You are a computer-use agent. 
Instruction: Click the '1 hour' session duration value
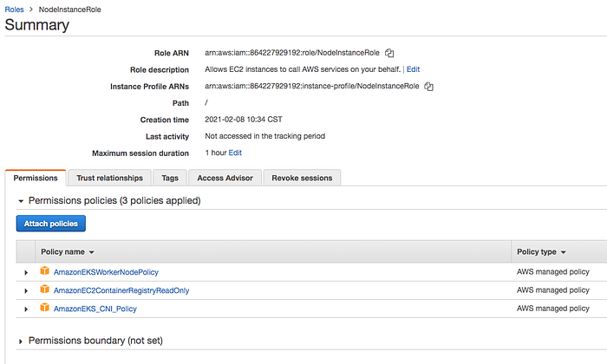tap(216, 153)
